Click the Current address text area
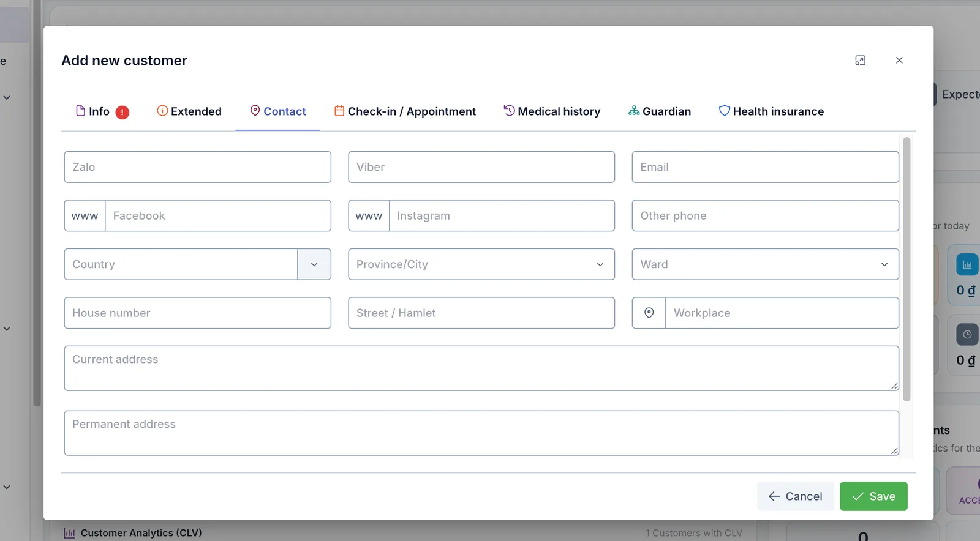 481,368
